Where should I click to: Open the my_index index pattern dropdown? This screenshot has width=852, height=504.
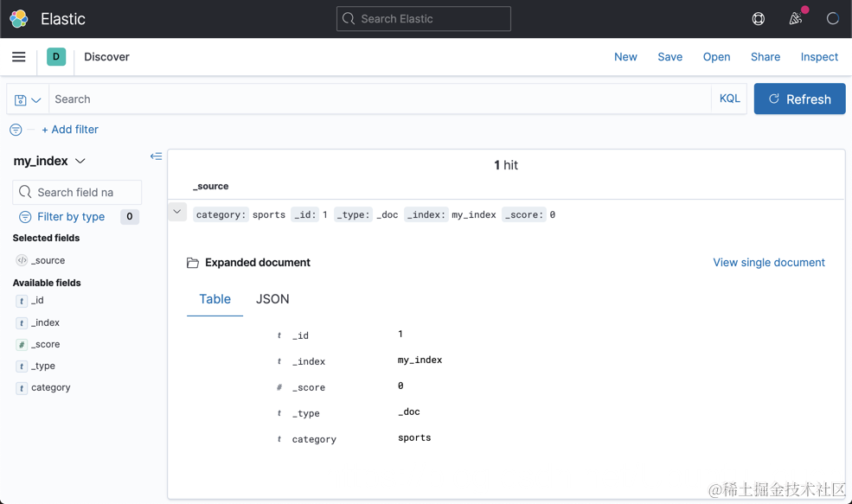[x=49, y=161]
